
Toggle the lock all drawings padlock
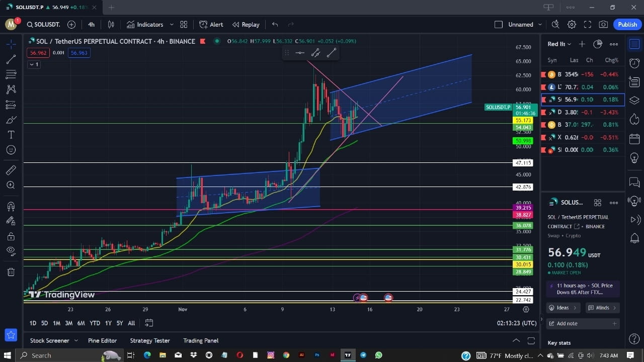[11, 236]
